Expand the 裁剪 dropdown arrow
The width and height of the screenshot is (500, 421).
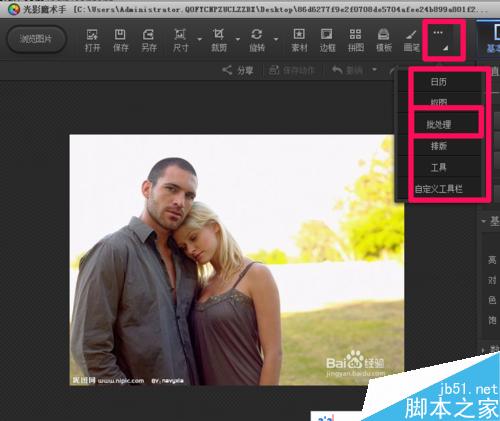pos(238,39)
